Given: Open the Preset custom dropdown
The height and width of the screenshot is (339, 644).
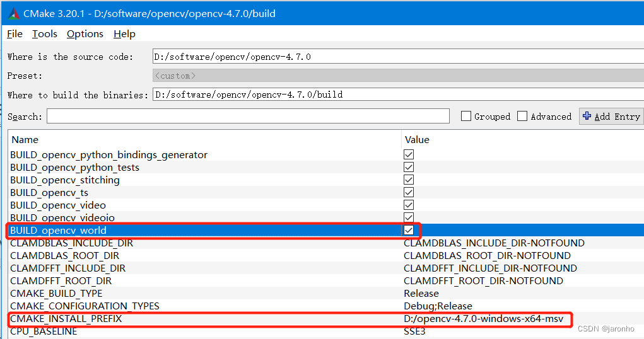Looking at the screenshot, I should tap(398, 76).
